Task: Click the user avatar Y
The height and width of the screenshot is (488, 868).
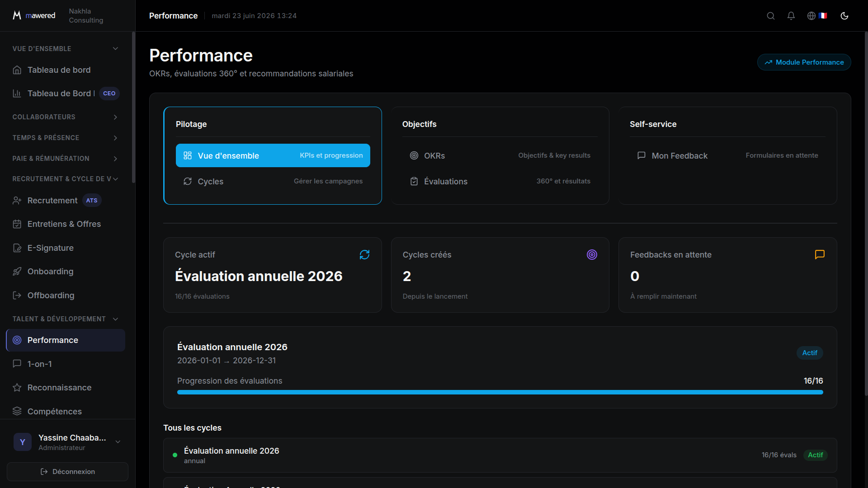Action: (23, 442)
